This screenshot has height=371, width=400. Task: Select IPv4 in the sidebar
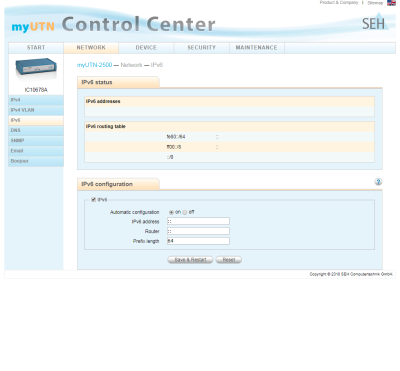click(36, 100)
